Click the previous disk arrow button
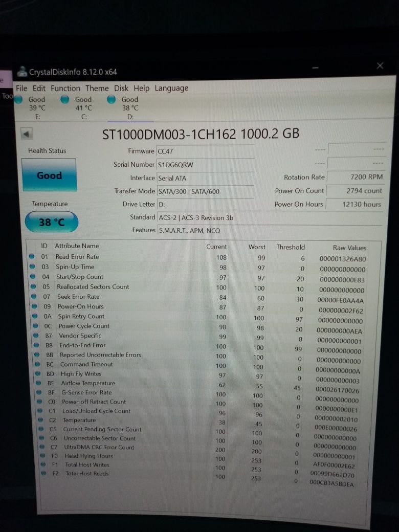The image size is (399, 532). point(27,134)
